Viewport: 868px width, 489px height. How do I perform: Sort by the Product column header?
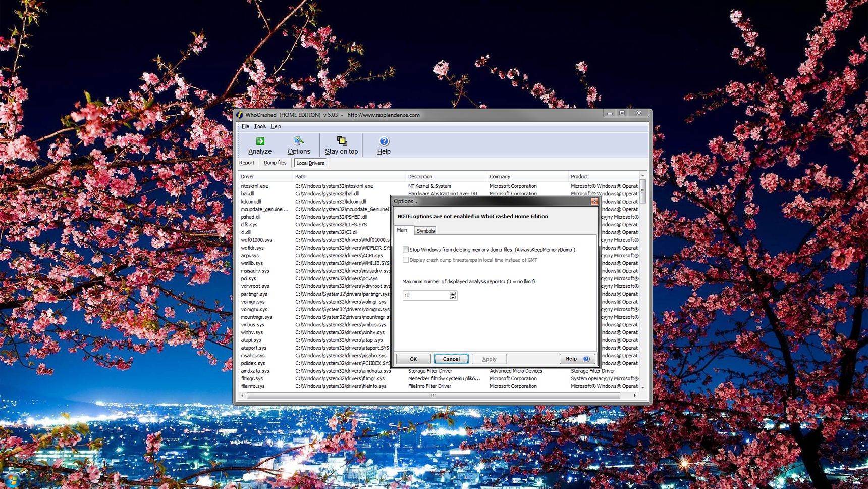pyautogui.click(x=604, y=176)
